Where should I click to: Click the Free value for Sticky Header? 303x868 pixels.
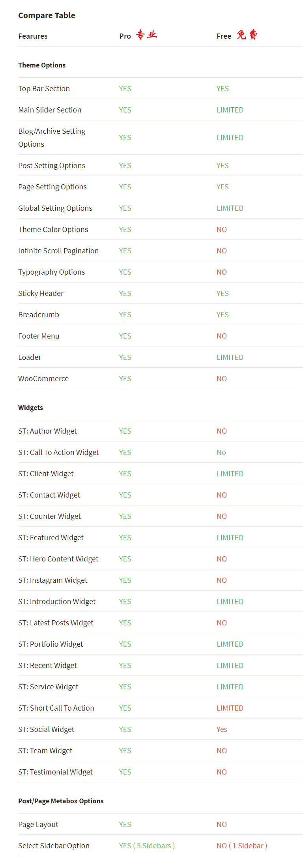(x=223, y=294)
